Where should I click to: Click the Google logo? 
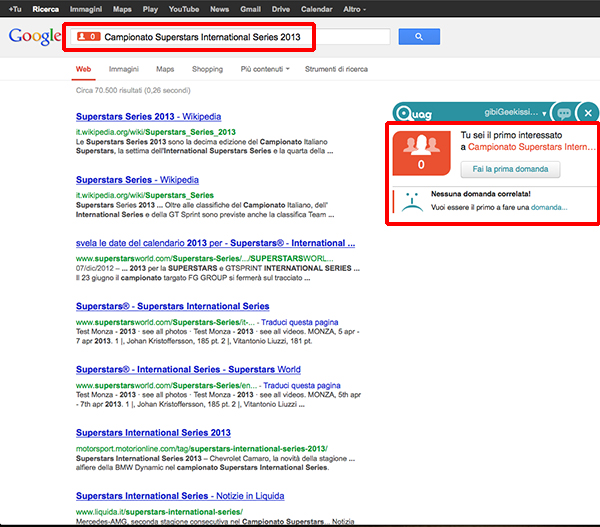click(x=35, y=36)
